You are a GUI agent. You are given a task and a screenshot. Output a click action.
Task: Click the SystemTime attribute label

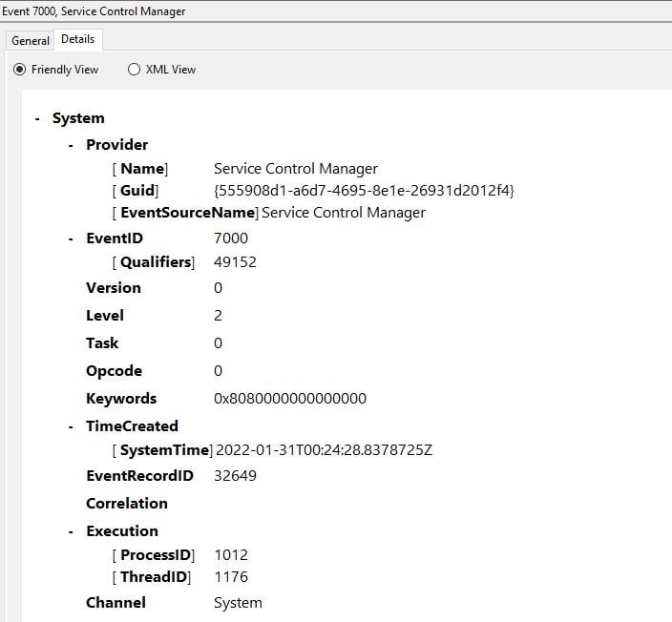(x=164, y=450)
